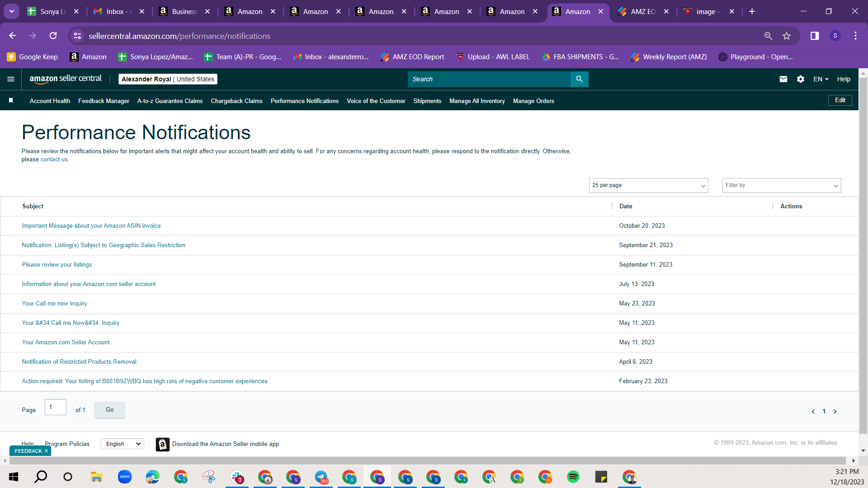The image size is (868, 488).
Task: Open Windows Start menu
Action: 14,477
